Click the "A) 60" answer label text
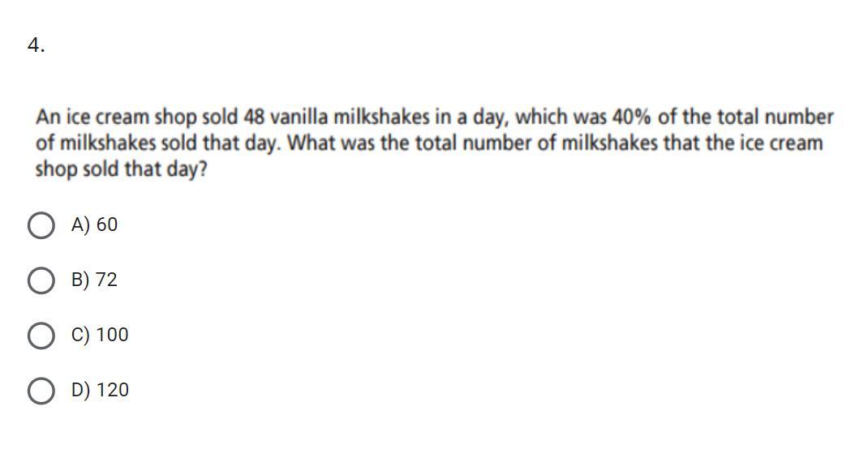 point(94,224)
